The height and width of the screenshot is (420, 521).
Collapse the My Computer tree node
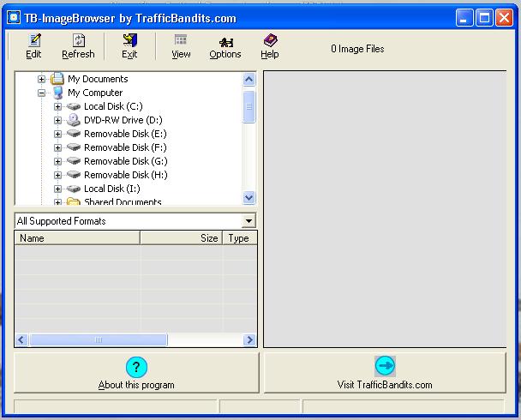pos(41,93)
